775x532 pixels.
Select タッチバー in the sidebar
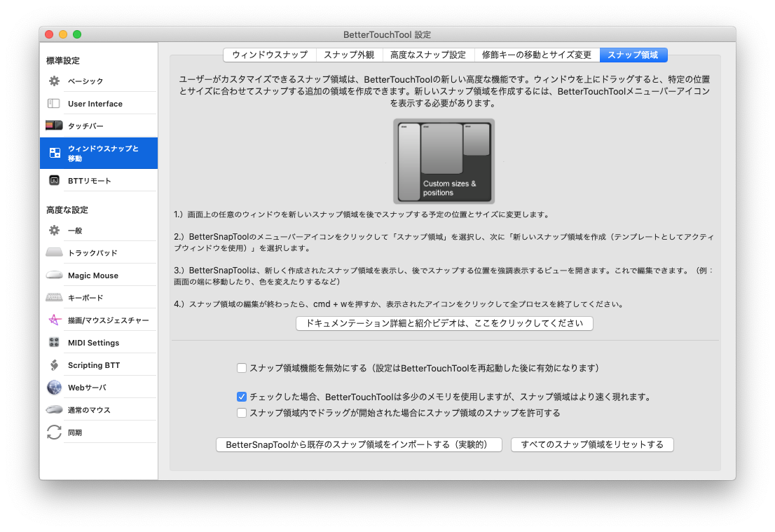point(99,125)
